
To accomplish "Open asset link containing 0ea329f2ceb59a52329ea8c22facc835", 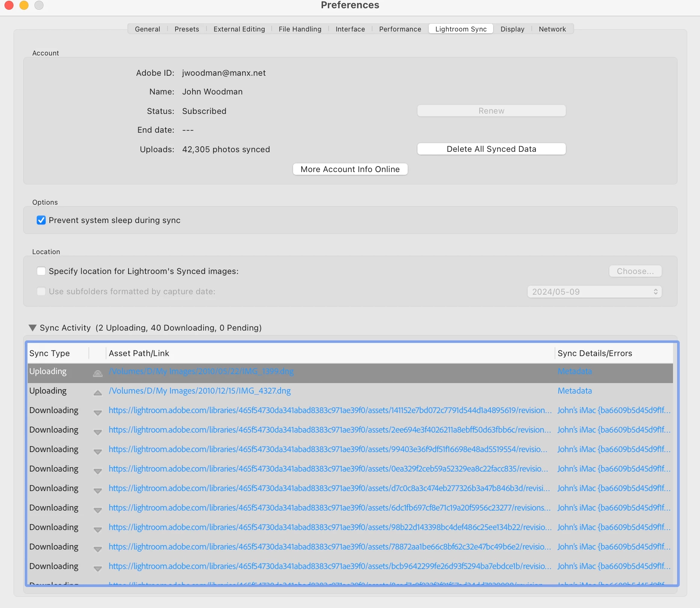I will [329, 469].
